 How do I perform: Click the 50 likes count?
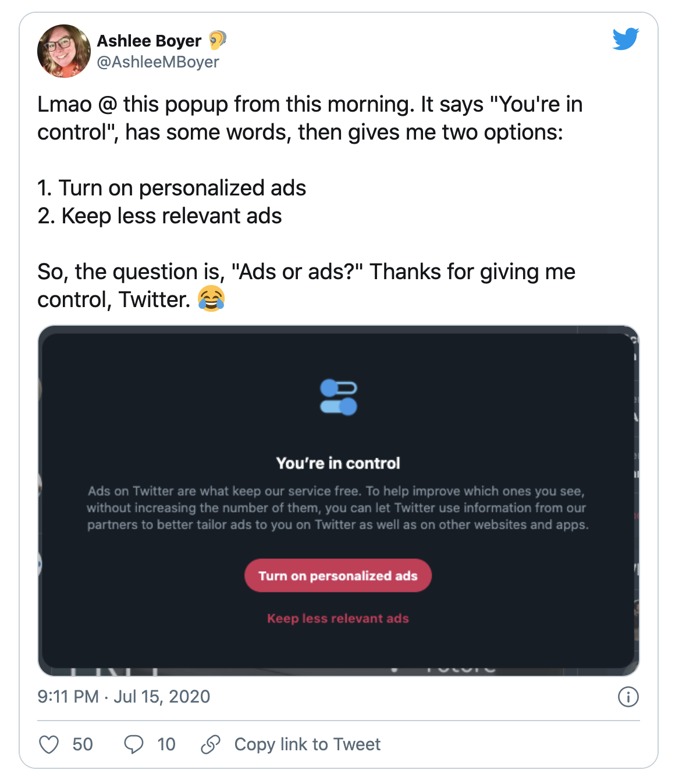(x=83, y=744)
